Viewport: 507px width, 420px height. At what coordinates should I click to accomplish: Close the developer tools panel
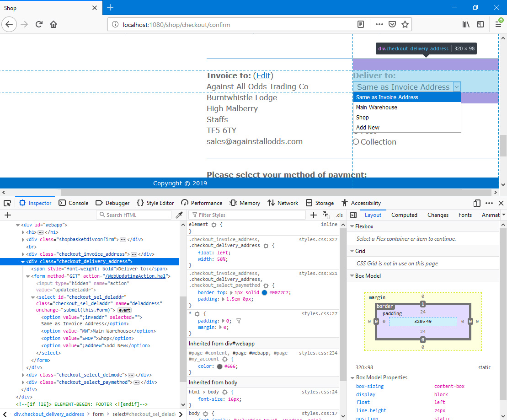(501, 203)
